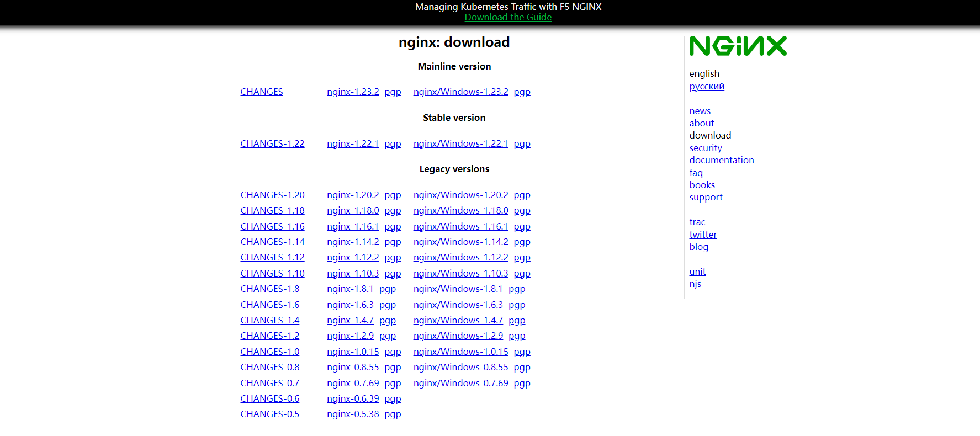Download nginx/Windows-1.10.3
Viewport: 980px width, 436px height.
(x=460, y=273)
